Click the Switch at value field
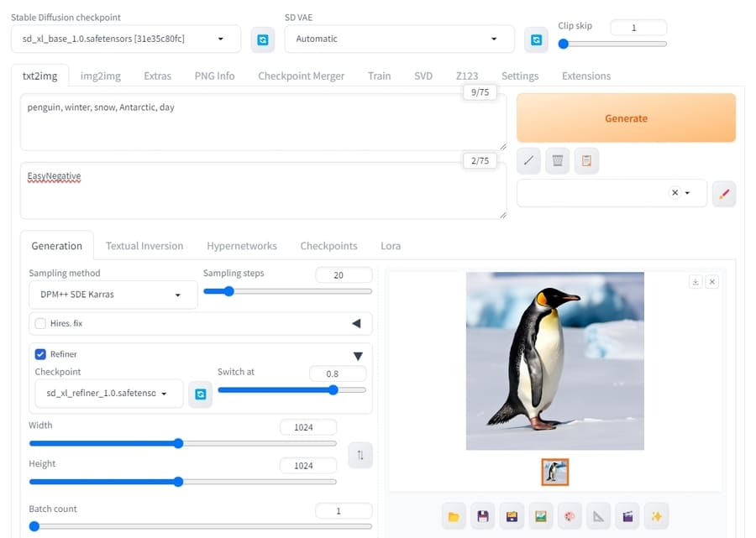Viewport: 756px width, 538px height. pos(338,373)
